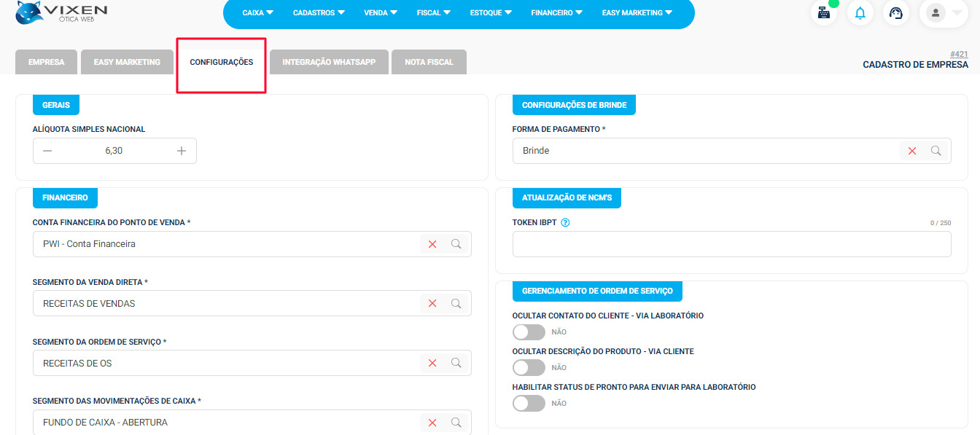
Task: Open the Financeiro dropdown menu
Action: click(x=557, y=12)
